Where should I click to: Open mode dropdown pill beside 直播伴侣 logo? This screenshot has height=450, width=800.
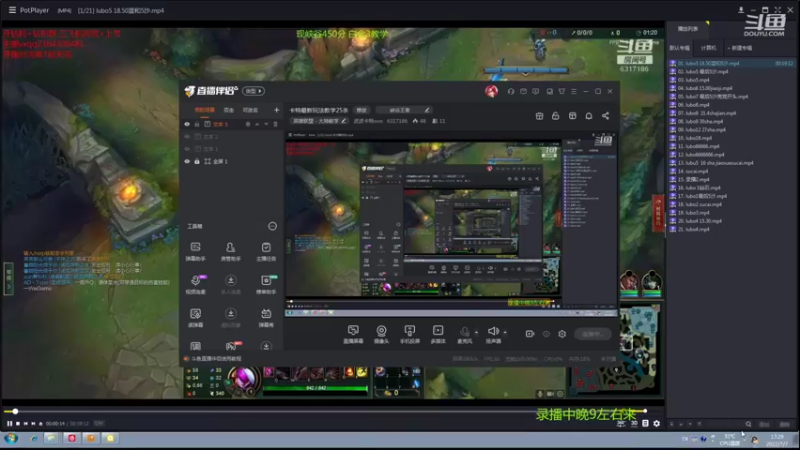coord(253,91)
